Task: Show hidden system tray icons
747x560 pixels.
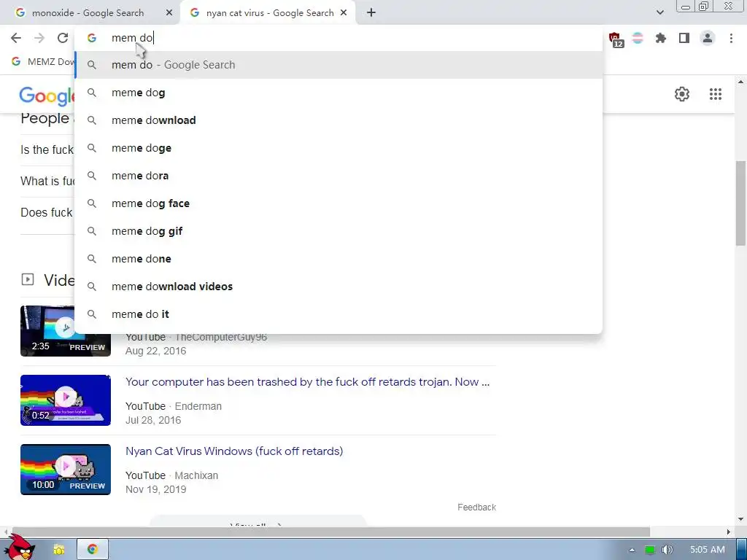Action: [x=632, y=550]
